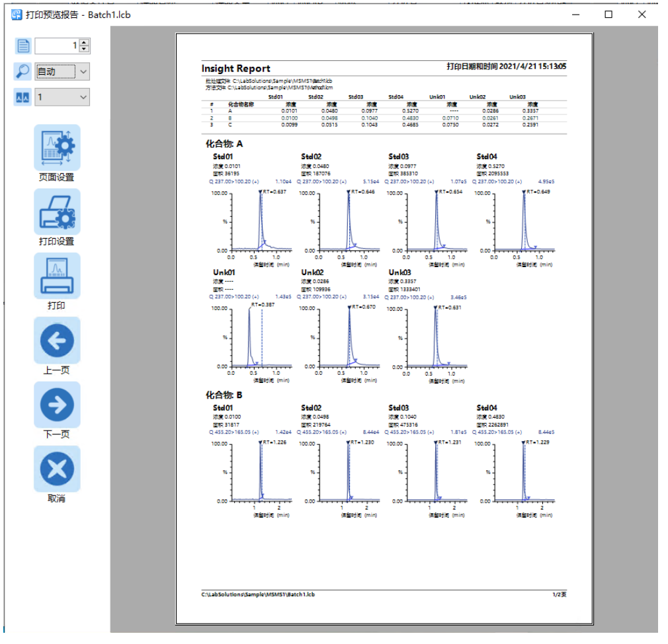Click the page number input field
The width and height of the screenshot is (668, 644).
[x=56, y=46]
